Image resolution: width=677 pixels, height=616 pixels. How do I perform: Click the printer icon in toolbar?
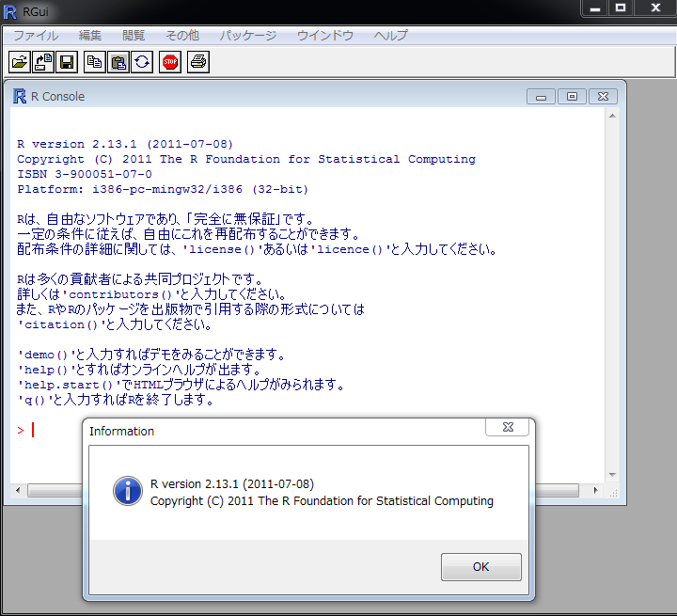tap(197, 62)
